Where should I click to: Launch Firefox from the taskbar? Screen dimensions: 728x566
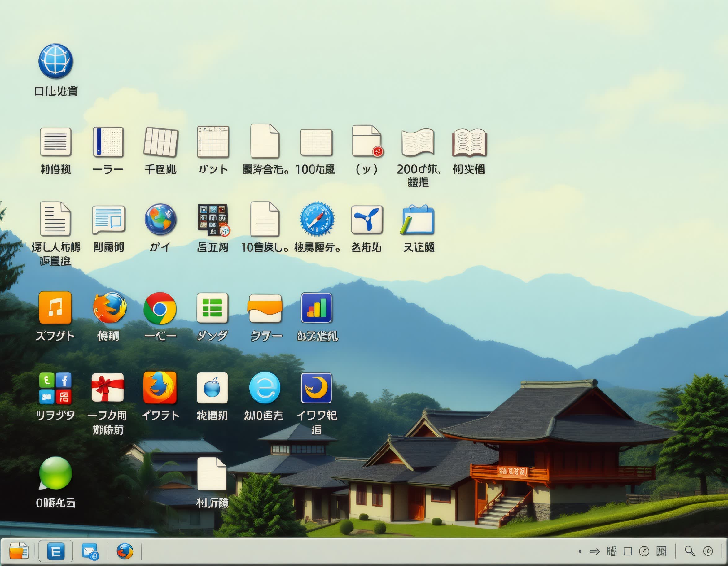(x=125, y=551)
